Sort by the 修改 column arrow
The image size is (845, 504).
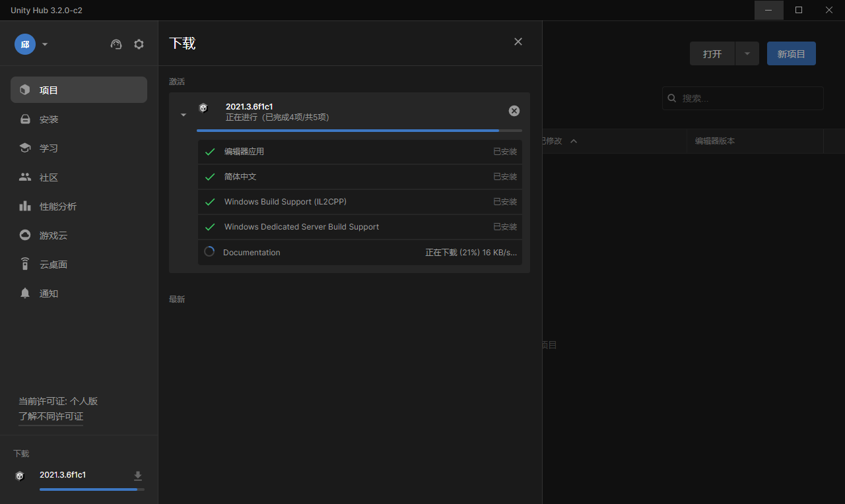tap(574, 141)
